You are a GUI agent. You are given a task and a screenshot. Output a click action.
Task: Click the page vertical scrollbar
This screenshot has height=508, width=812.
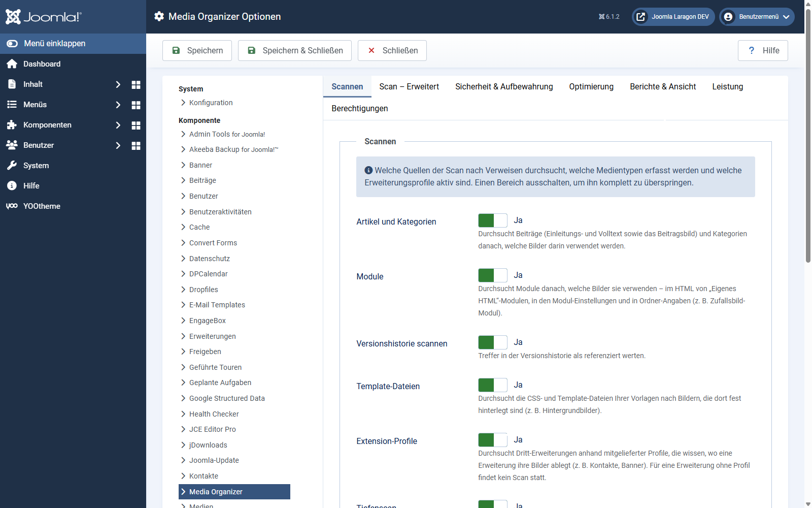point(808,135)
